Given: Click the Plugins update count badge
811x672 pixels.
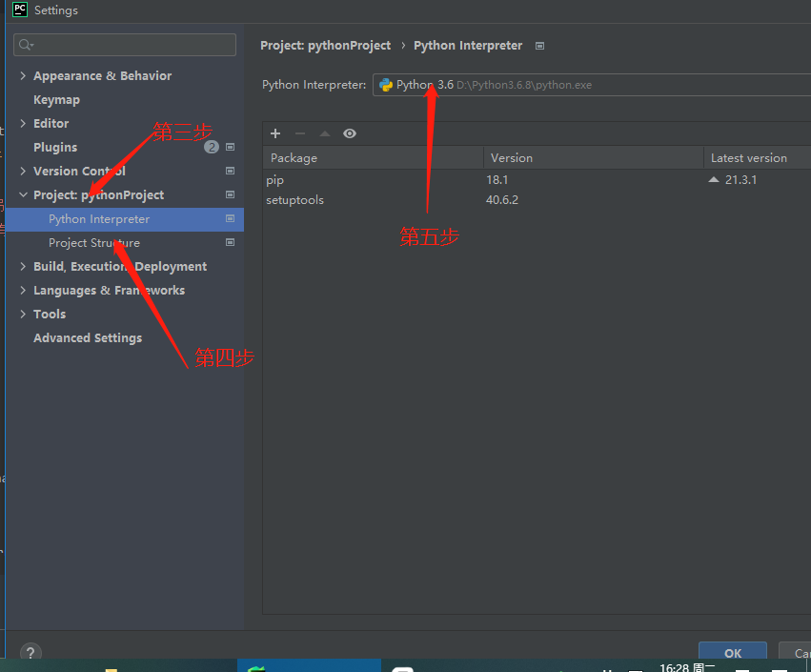Looking at the screenshot, I should [x=211, y=147].
